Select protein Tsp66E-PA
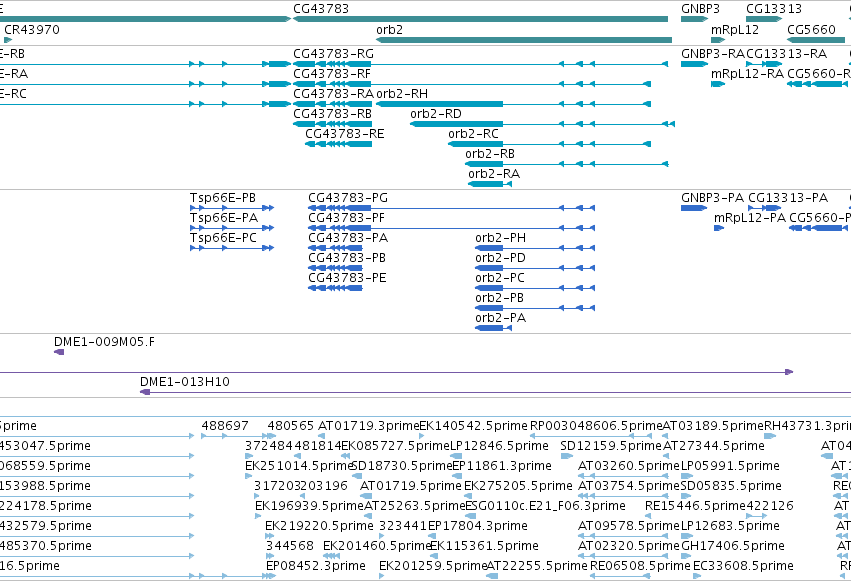 coord(224,218)
